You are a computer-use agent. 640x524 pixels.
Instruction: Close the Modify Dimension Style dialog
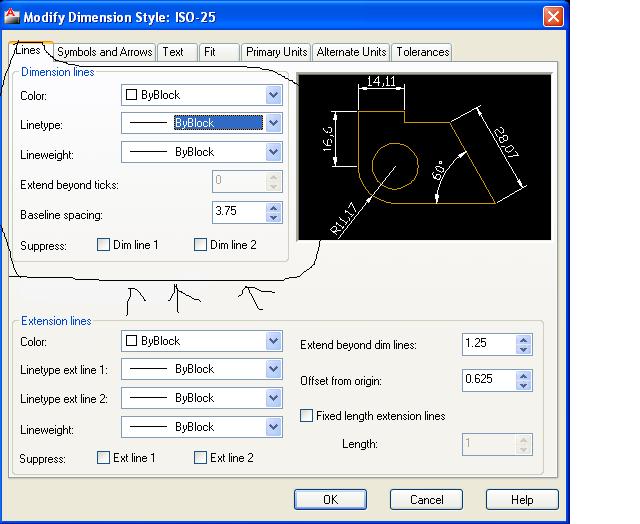[x=553, y=17]
